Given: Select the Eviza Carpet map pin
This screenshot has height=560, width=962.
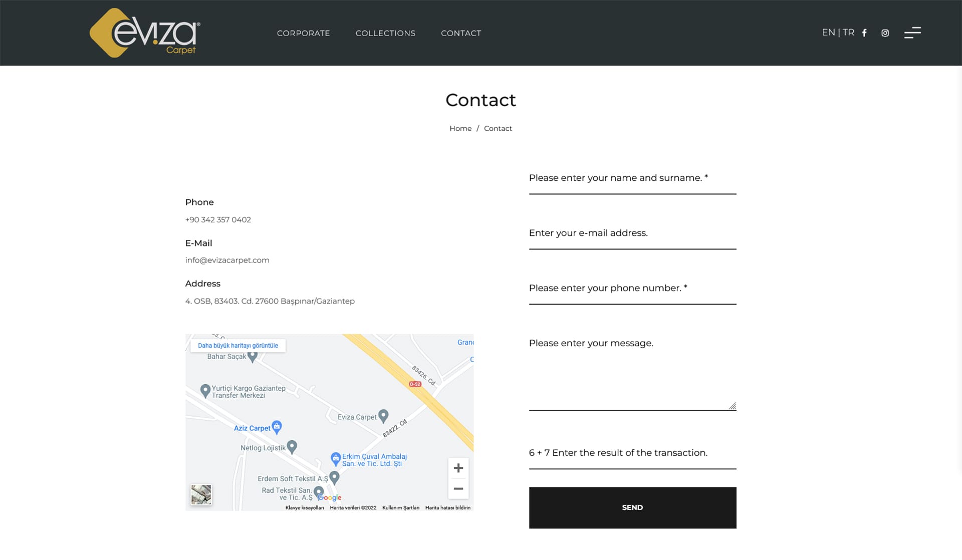Looking at the screenshot, I should coord(383,416).
